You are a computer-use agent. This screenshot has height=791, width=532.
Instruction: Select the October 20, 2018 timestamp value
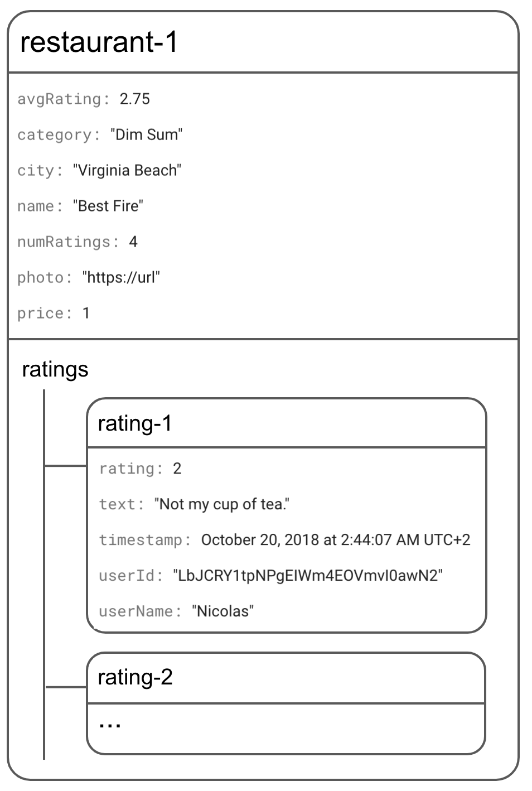[336, 540]
